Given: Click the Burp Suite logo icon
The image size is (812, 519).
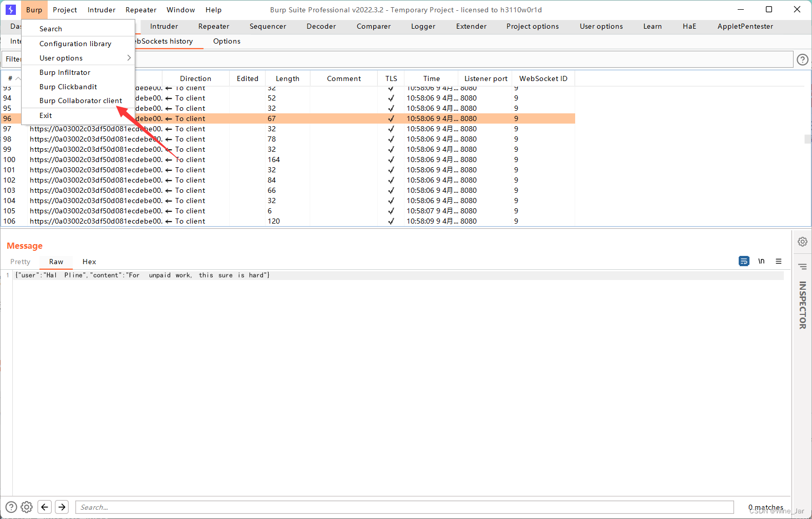Looking at the screenshot, I should click(11, 10).
